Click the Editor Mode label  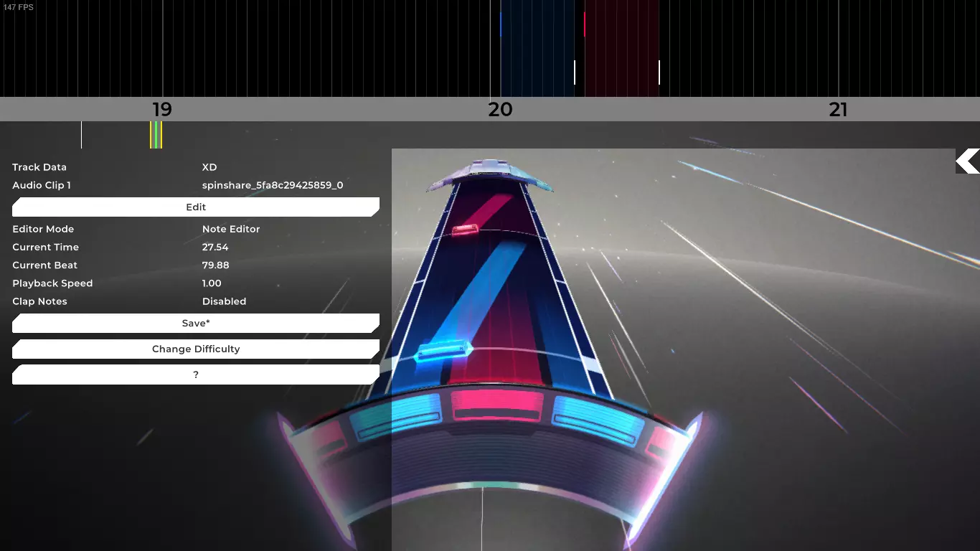pos(43,229)
